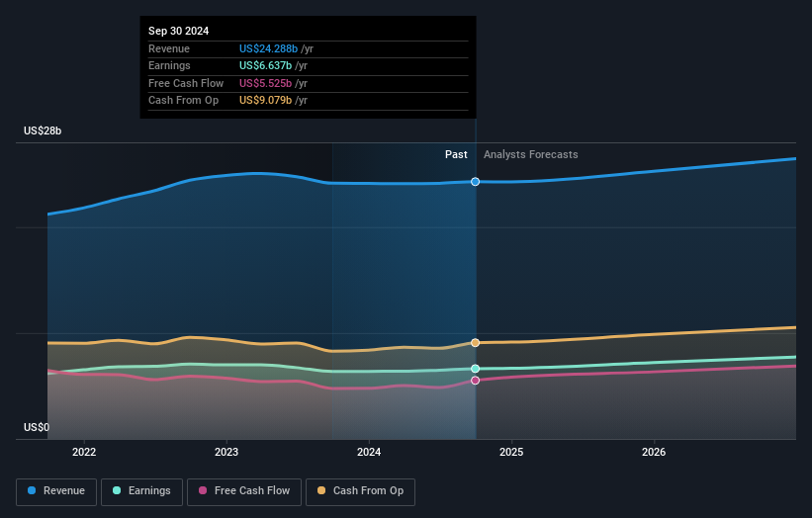Click the Analysts Forecasts label
The height and width of the screenshot is (518, 812).
point(531,155)
